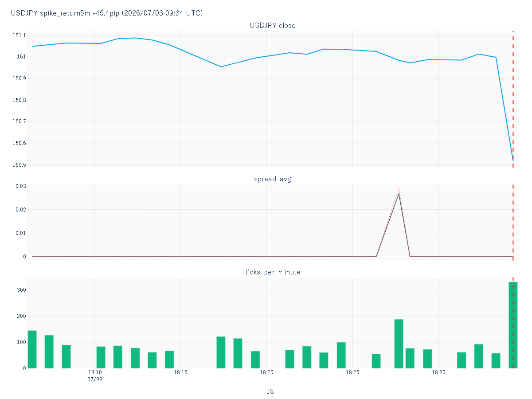The image size is (532, 399).
Task: Click the 18:30 x-axis tick label
Action: click(438, 373)
